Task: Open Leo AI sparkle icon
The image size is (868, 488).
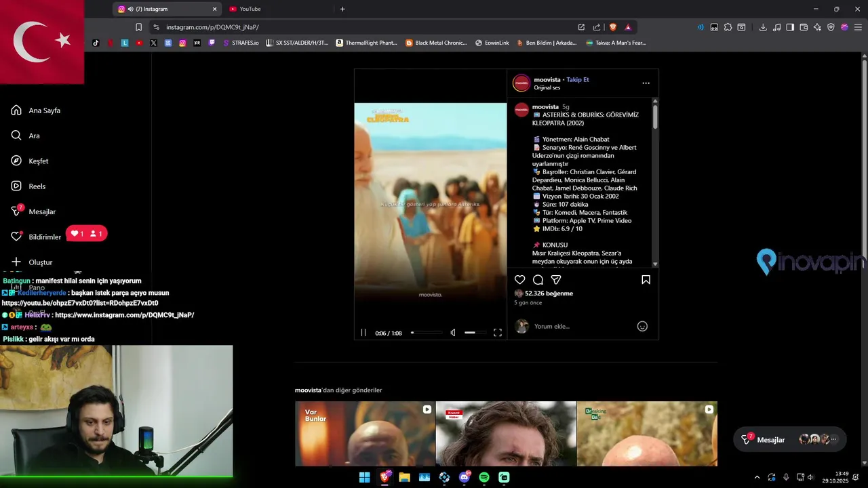Action: 817,27
